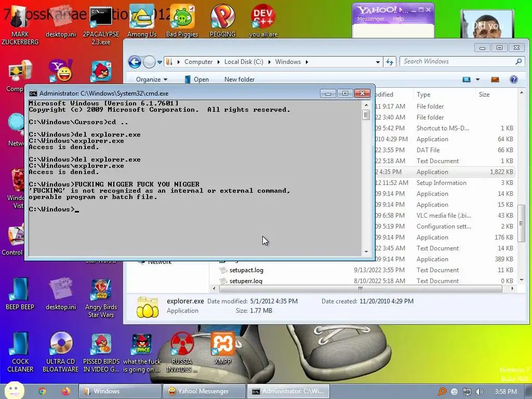Click the 'VLC media file (.bi...' type cell

click(444, 216)
